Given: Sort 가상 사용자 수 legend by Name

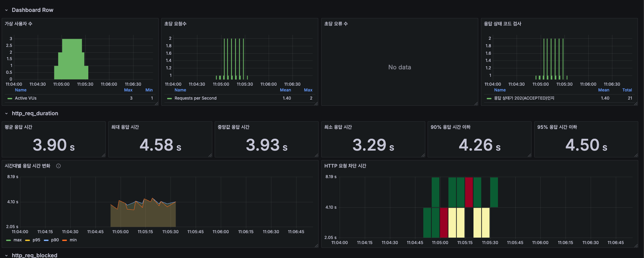Looking at the screenshot, I should click(21, 90).
